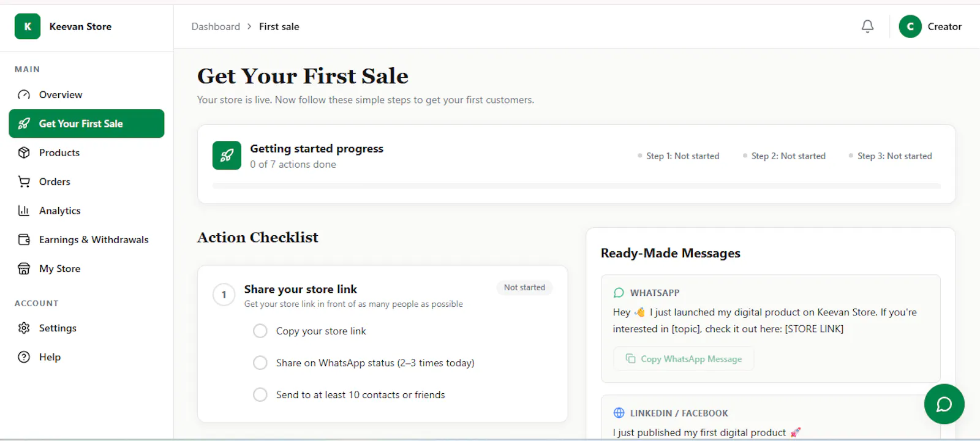980x441 pixels.
Task: Navigate to Dashboard breadcrumb link
Action: click(216, 26)
